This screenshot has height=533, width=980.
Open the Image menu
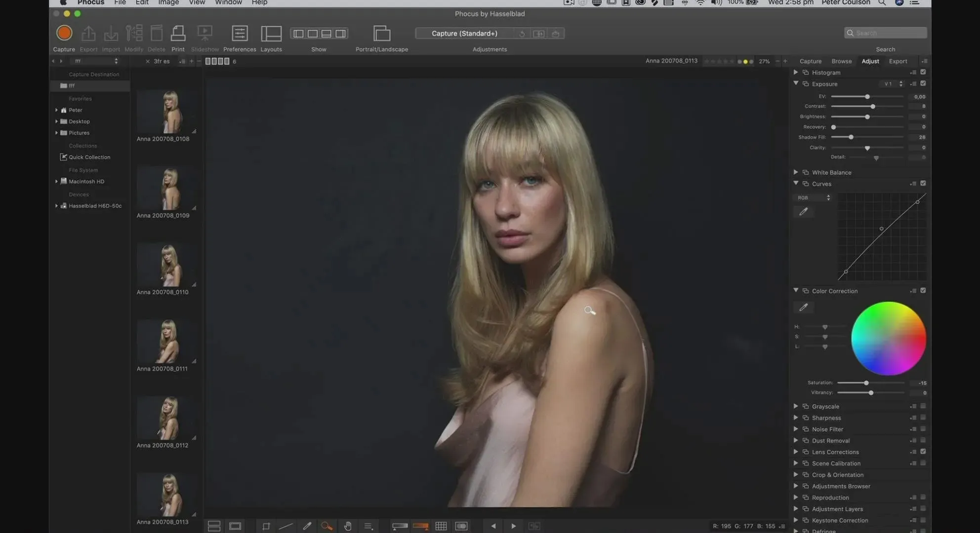pyautogui.click(x=168, y=3)
